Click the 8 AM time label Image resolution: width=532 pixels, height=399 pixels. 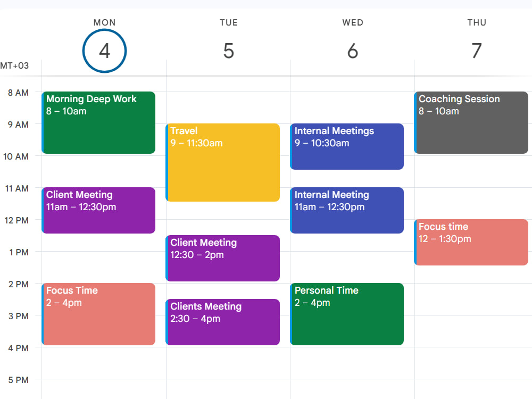coord(18,93)
